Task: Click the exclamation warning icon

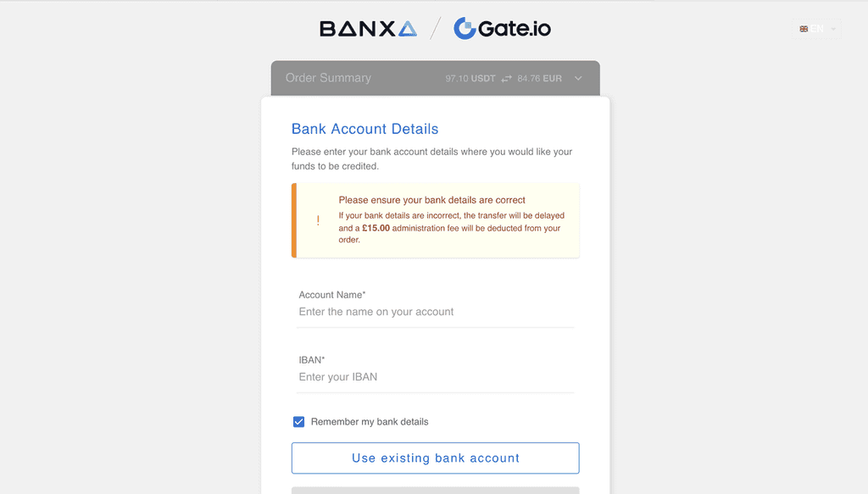Action: point(318,220)
